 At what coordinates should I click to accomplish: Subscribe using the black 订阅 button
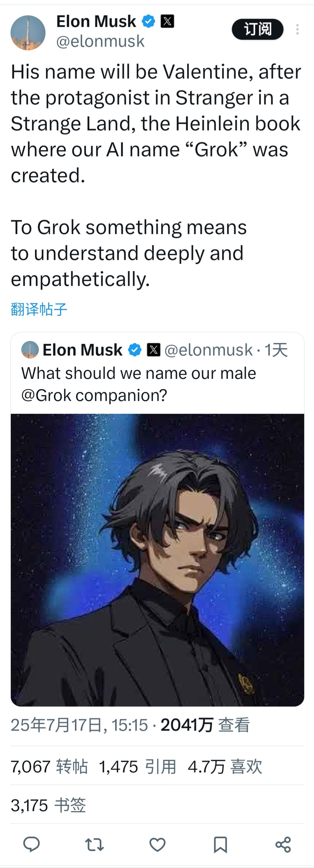coord(257,29)
